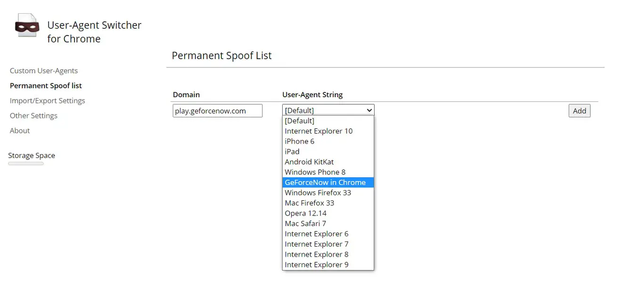
Task: Select Internet Explorer 10 option
Action: [328, 131]
